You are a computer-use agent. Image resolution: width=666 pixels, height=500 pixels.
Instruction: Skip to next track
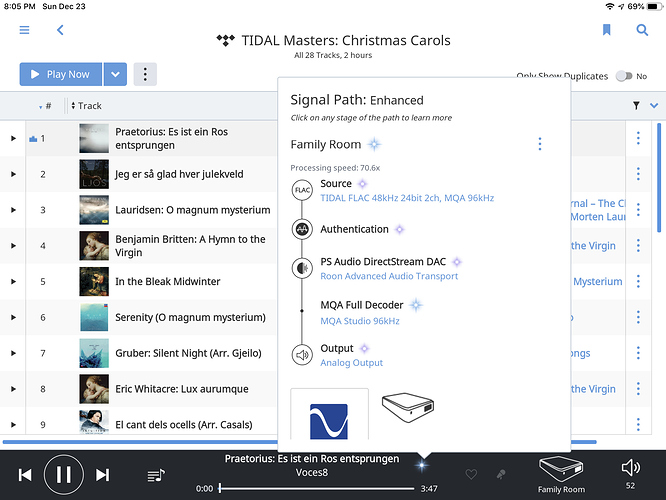pos(102,475)
